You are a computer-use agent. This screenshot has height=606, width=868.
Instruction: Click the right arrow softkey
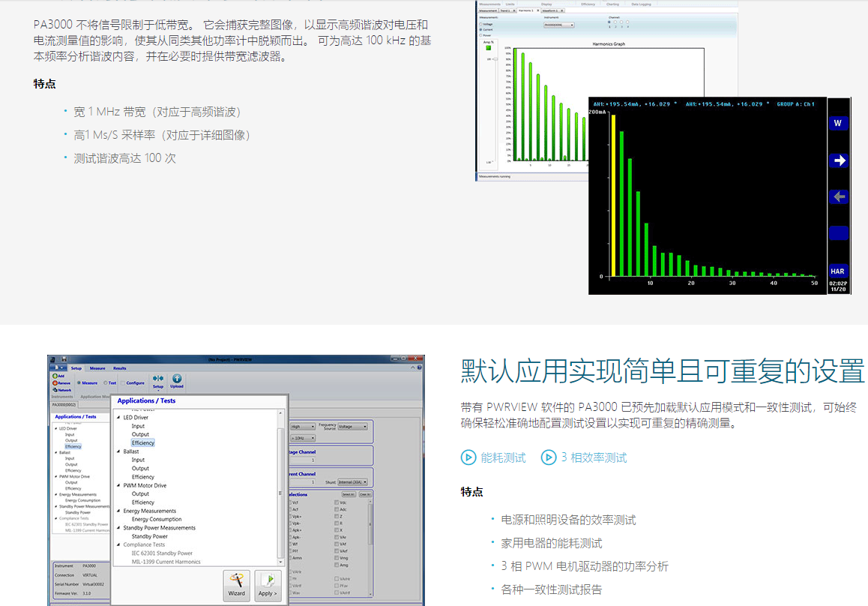coord(839,160)
